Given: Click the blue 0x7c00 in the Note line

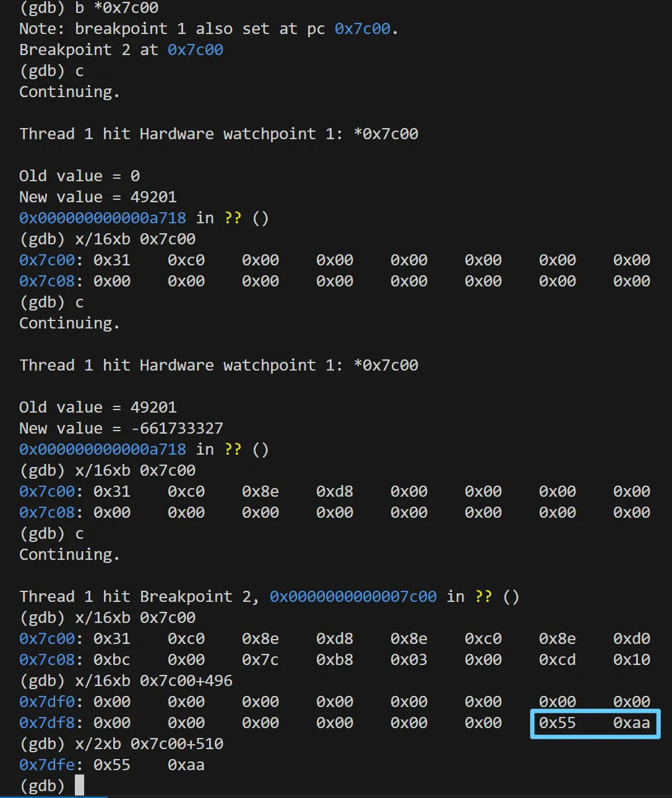Looking at the screenshot, I should click(x=362, y=29).
